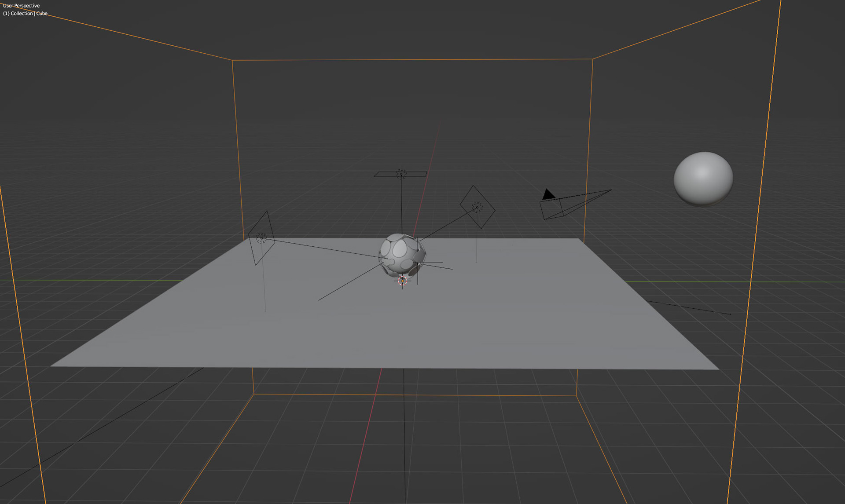Click the red X axis line below plane
Screen dimensions: 845x504
click(366, 435)
